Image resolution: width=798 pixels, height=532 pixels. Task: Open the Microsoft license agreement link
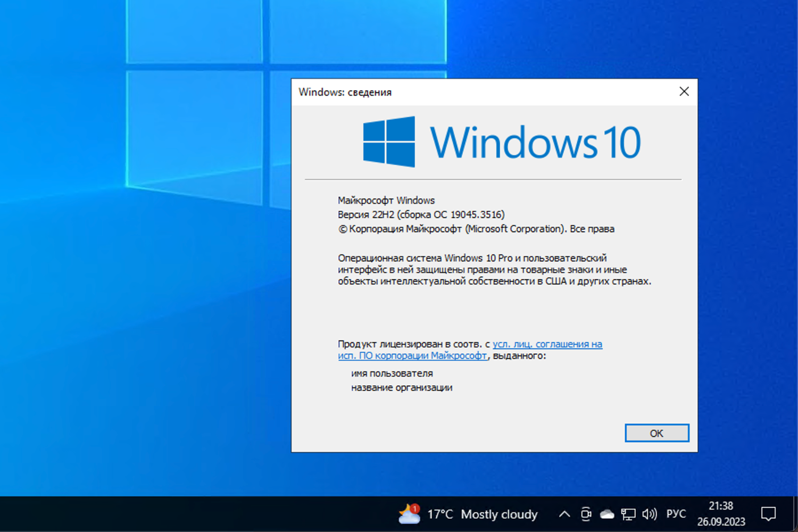pos(547,344)
